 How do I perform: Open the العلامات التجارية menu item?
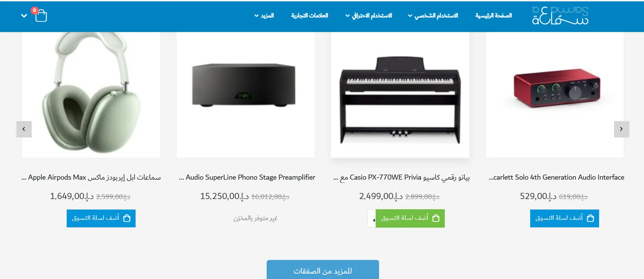(310, 16)
